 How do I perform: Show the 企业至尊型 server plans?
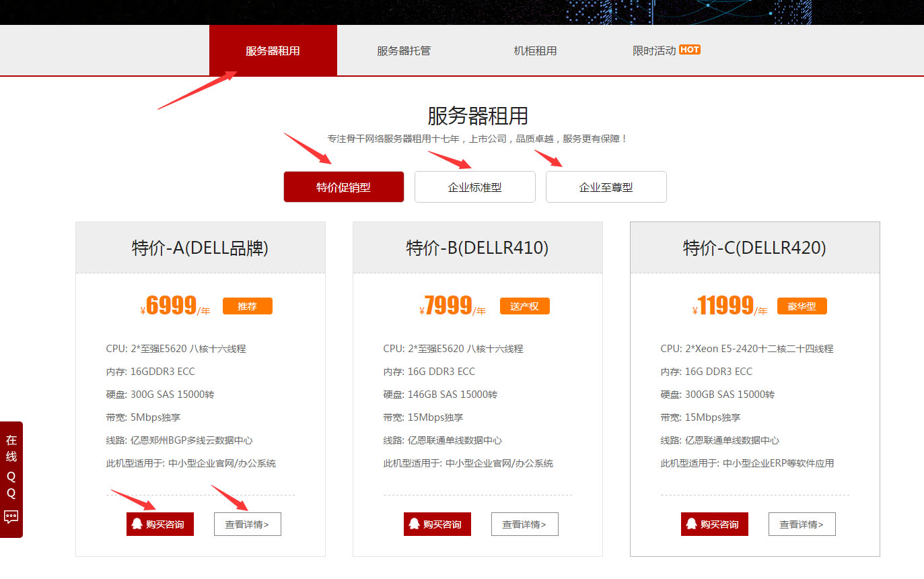coord(606,187)
